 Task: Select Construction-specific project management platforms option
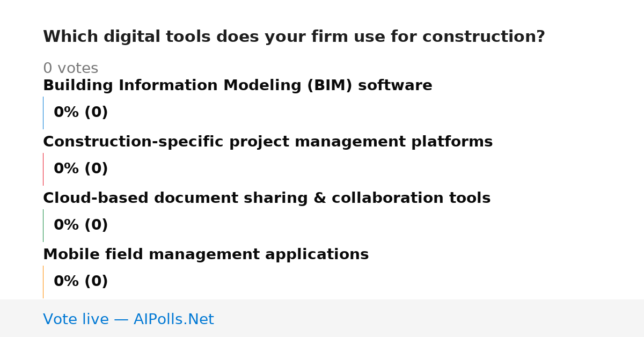click(x=268, y=142)
